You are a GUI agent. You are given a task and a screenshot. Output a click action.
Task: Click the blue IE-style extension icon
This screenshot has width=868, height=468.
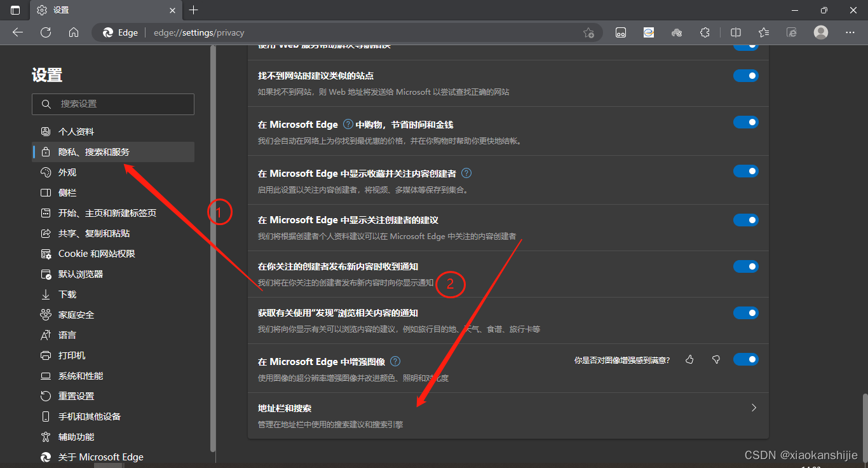click(649, 32)
